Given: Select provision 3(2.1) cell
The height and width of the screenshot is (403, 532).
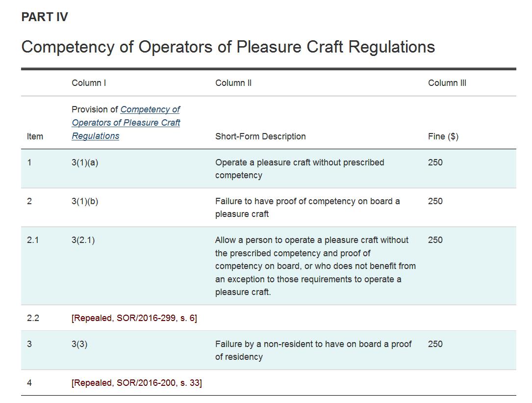Looking at the screenshot, I should (83, 240).
